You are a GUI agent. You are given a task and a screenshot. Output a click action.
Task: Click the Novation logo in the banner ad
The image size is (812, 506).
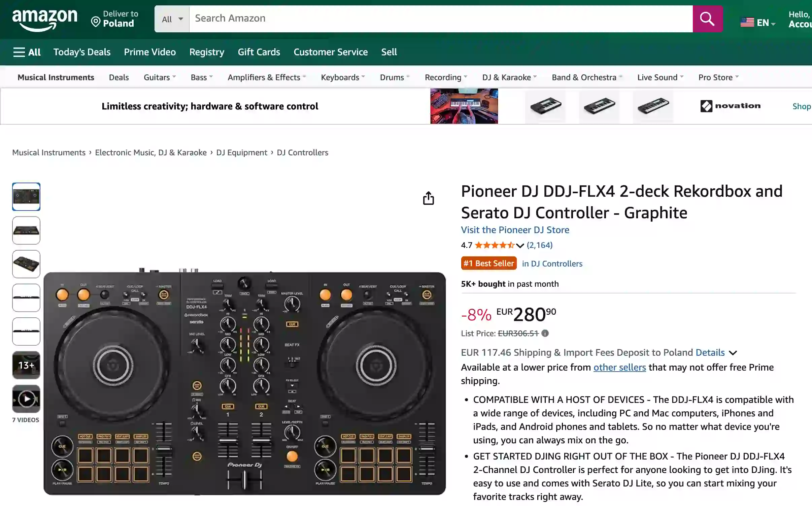pyautogui.click(x=730, y=106)
